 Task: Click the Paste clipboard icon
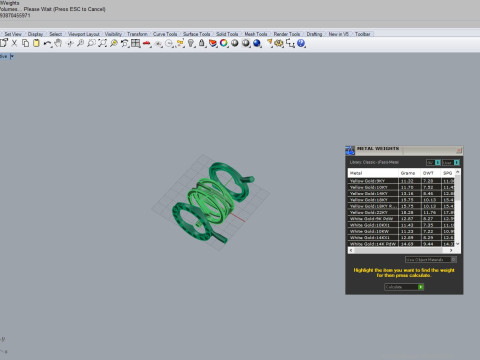(x=36, y=43)
